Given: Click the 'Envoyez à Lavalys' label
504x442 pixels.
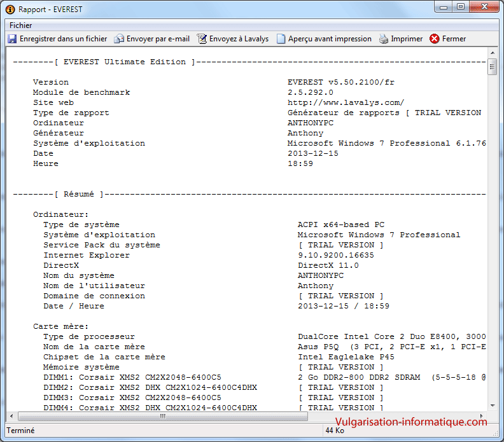Looking at the screenshot, I should [239, 39].
